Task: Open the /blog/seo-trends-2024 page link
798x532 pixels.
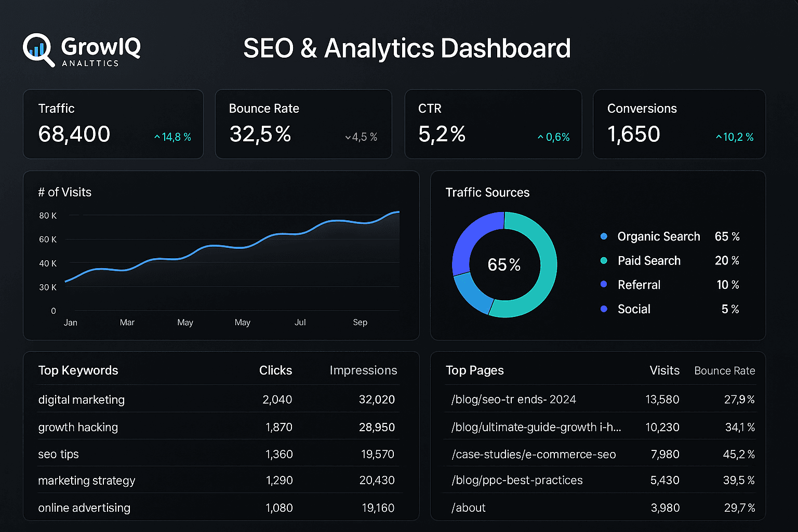Action: click(x=513, y=400)
